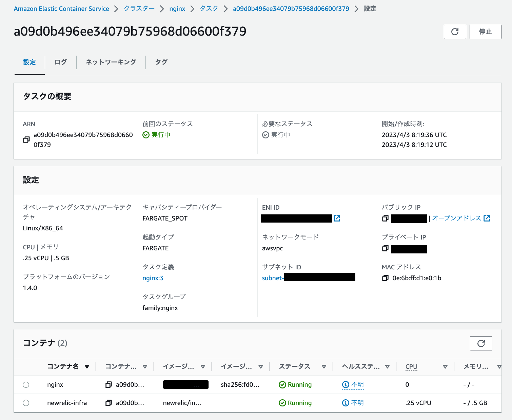Image resolution: width=512 pixels, height=420 pixels.
Task: Copy the MAC address 0e:6b:ff:d1:e0:1b
Action: point(385,278)
